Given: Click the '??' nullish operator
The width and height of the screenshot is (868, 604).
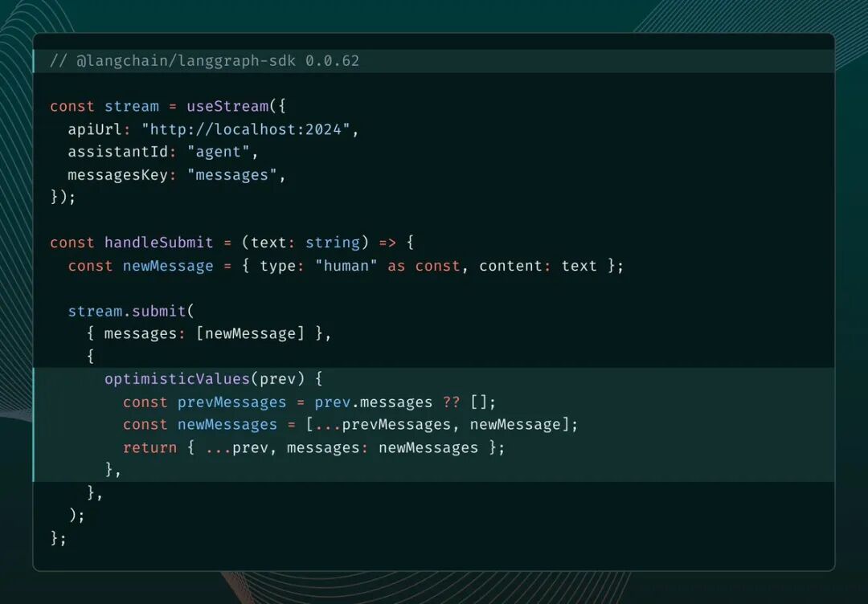Looking at the screenshot, I should 451,402.
